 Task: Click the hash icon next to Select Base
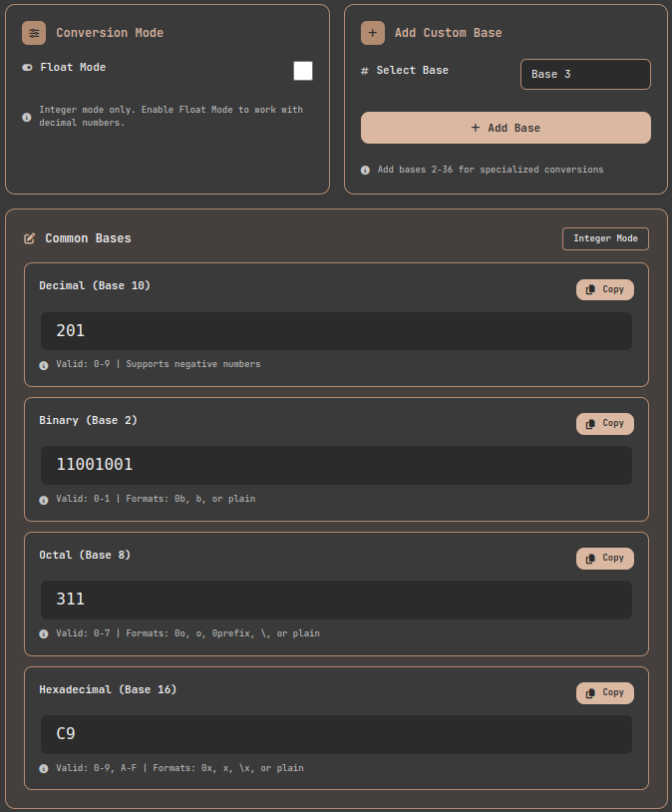(365, 71)
